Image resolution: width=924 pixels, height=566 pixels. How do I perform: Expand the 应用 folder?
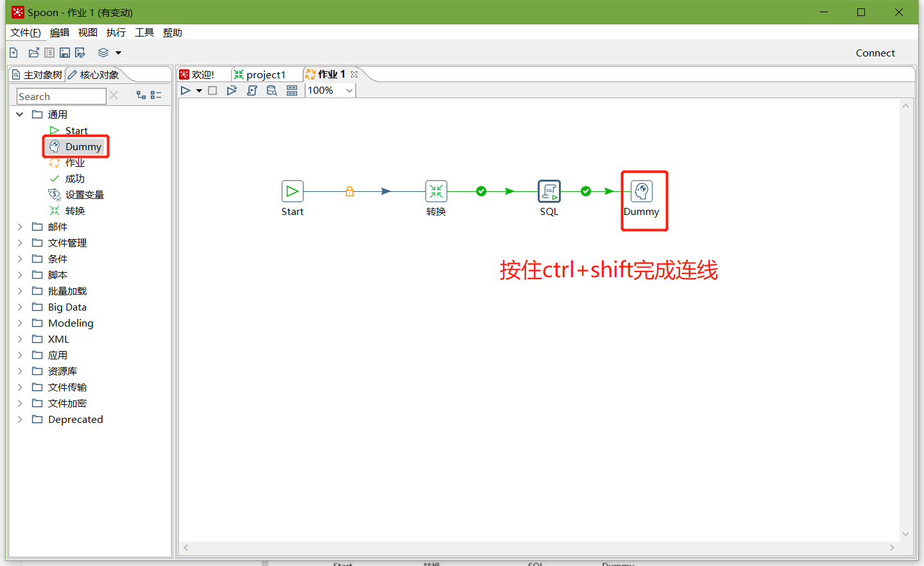coord(20,355)
